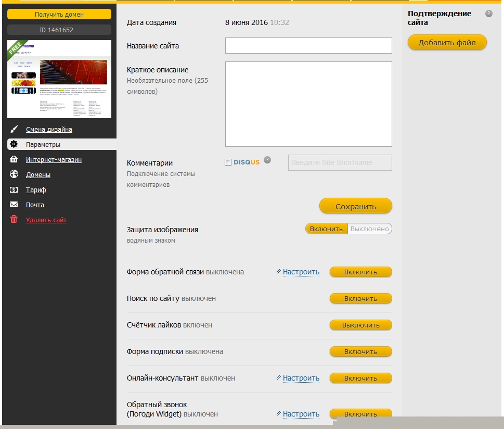Image resolution: width=504 pixels, height=429 pixels.
Task: Open the Почта section
Action: [x=35, y=205]
